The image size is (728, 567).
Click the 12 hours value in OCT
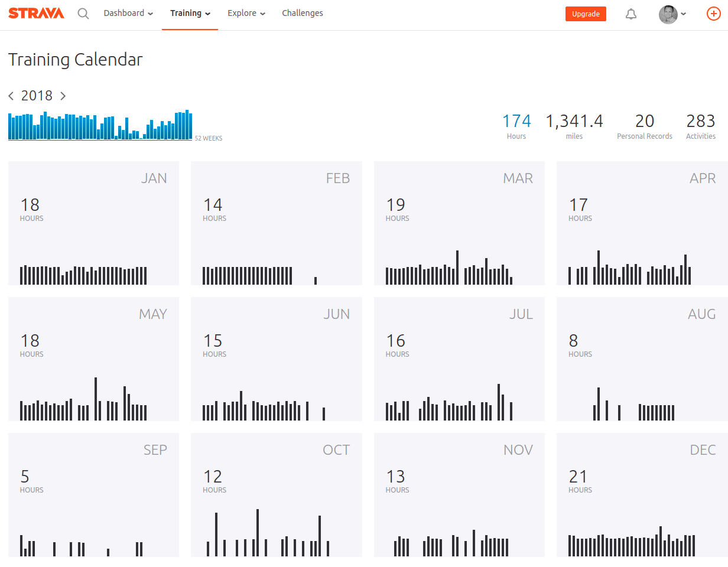[213, 477]
